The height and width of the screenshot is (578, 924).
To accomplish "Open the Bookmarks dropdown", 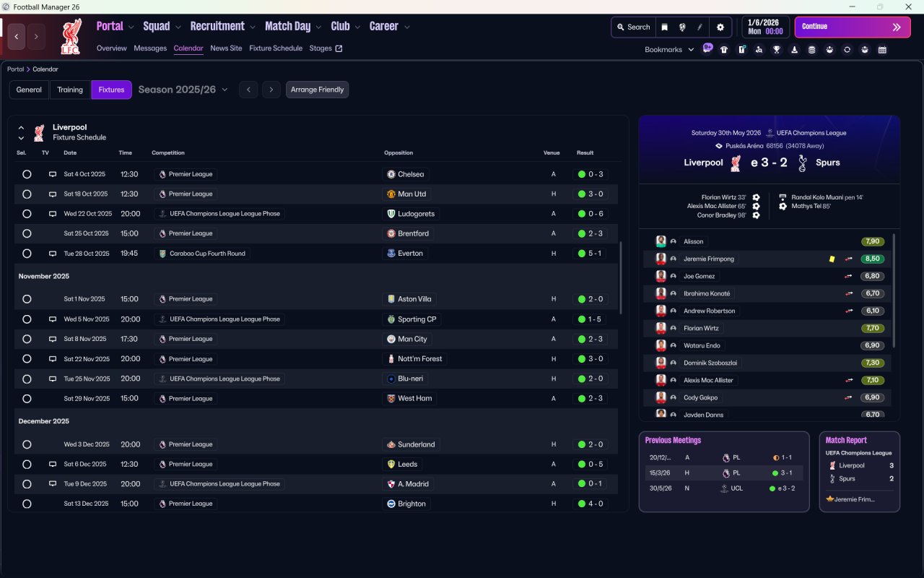I will pyautogui.click(x=669, y=50).
